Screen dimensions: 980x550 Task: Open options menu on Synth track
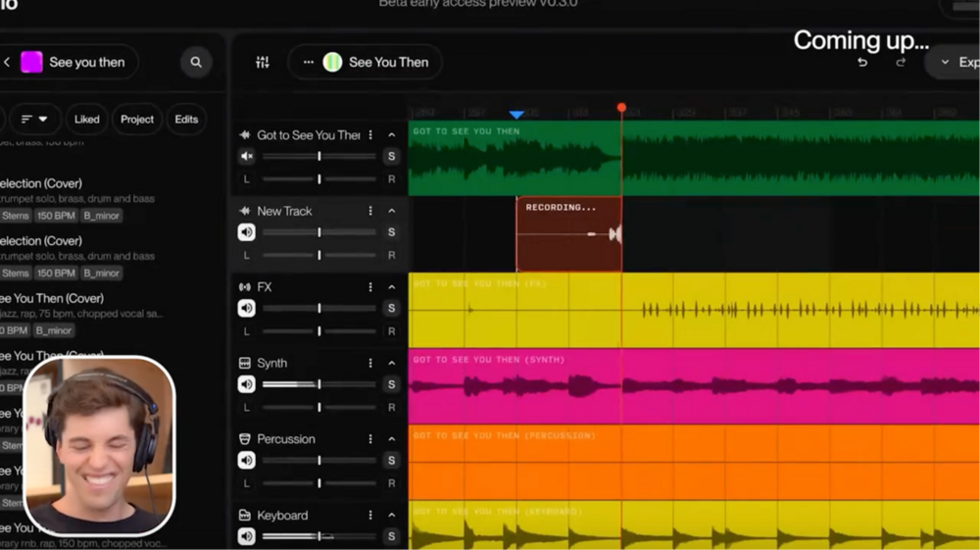click(370, 363)
